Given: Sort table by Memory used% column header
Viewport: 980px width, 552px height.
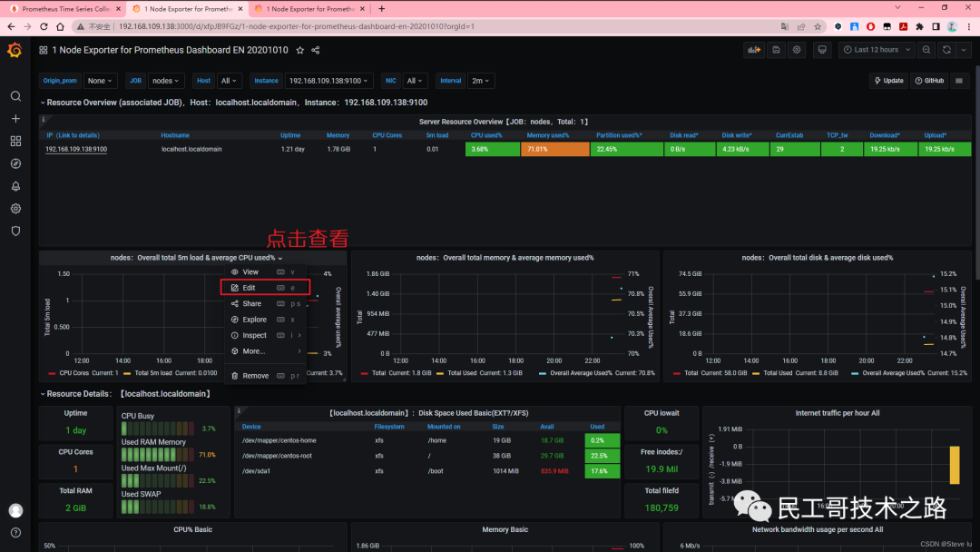Looking at the screenshot, I should (547, 135).
